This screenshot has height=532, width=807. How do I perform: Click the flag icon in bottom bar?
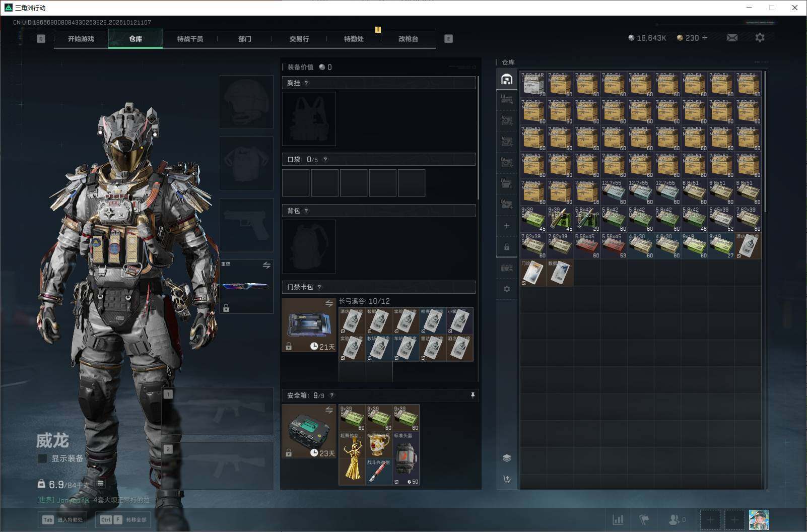[x=644, y=519]
